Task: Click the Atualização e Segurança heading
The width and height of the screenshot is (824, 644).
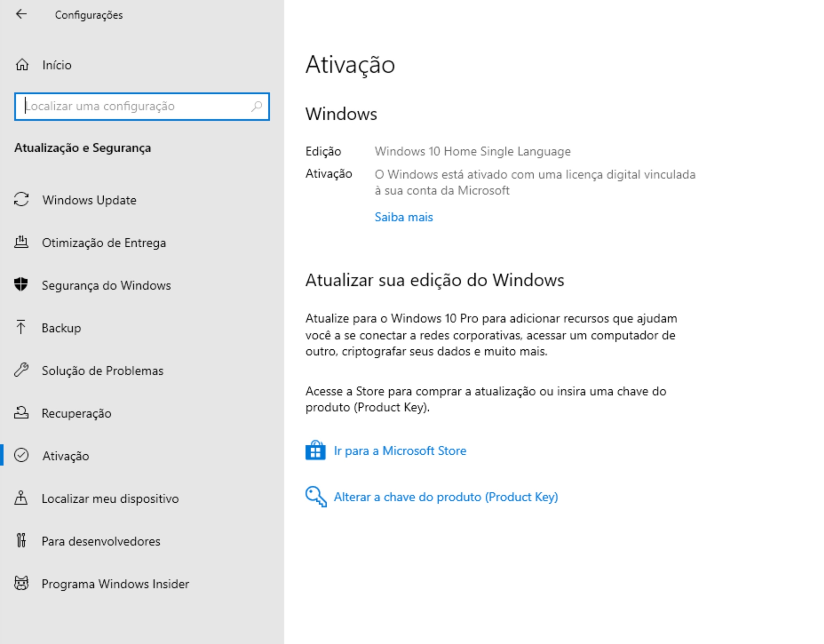Action: (x=83, y=147)
